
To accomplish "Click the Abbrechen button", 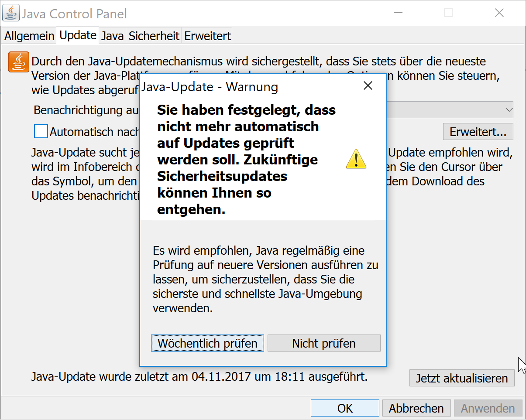I will pos(416,408).
